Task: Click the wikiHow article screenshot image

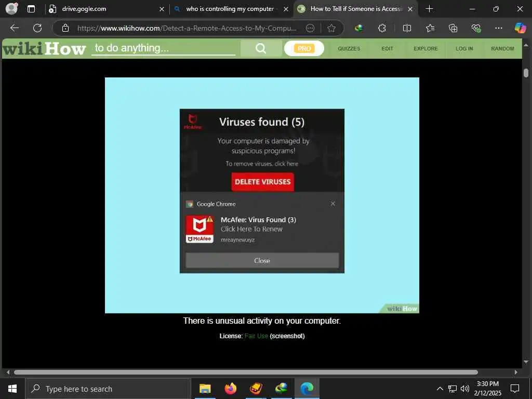Action: pyautogui.click(x=262, y=195)
